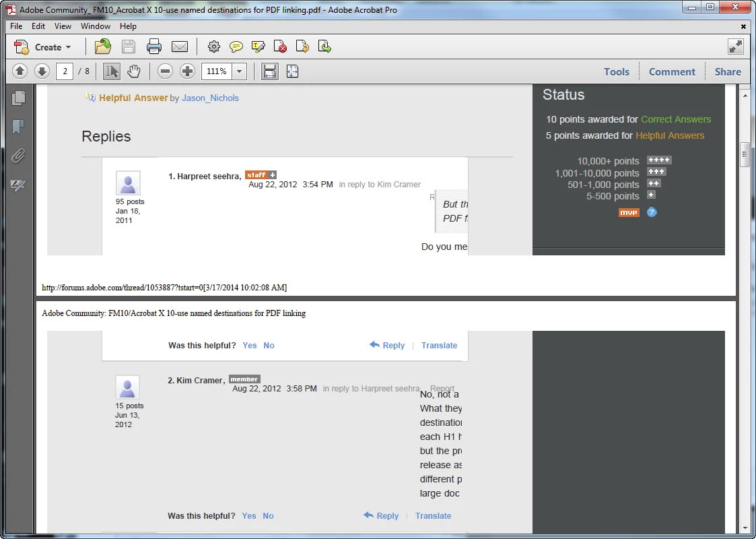The width and height of the screenshot is (756, 539).
Task: Click Yes under Harpreet seehra's reply
Action: coord(250,346)
